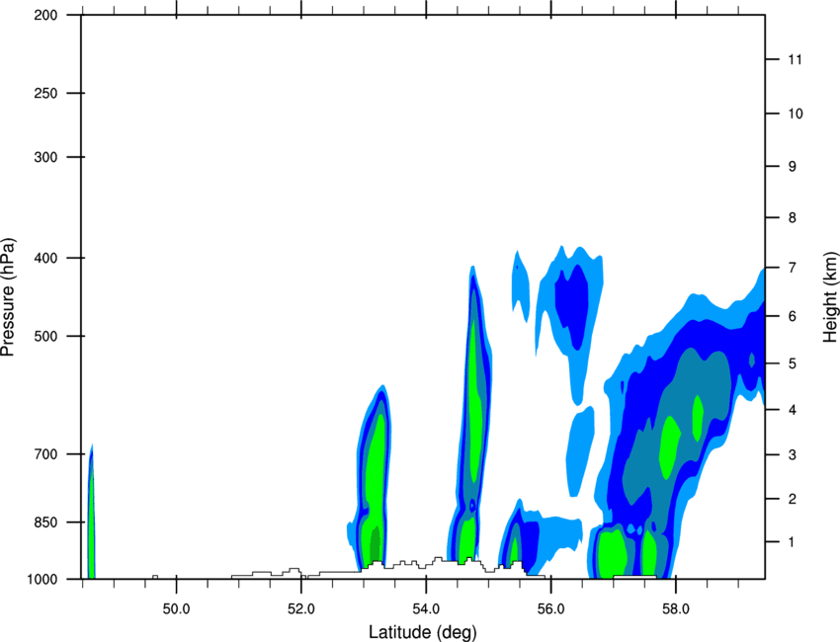The width and height of the screenshot is (840, 642).
Task: Click the 52.0 latitude tick label
Action: 301,609
